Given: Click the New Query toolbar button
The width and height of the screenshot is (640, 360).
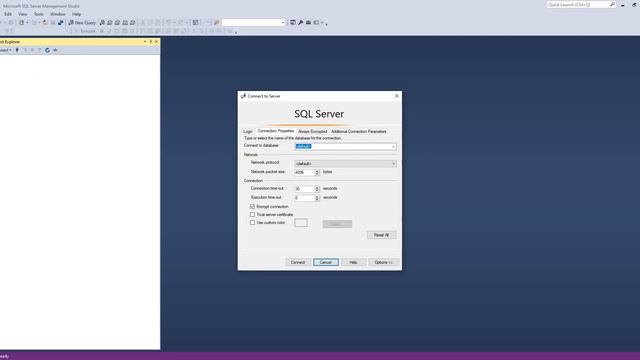Looking at the screenshot, I should point(82,22).
